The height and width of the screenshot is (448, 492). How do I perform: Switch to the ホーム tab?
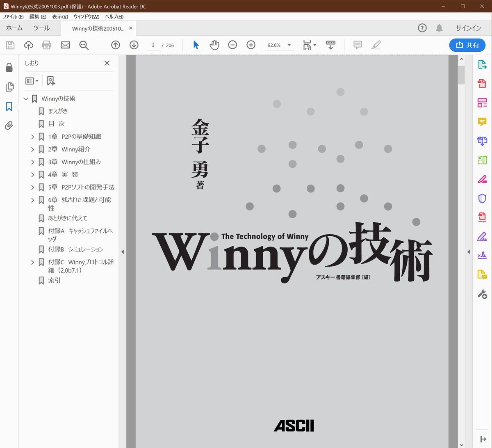click(14, 28)
